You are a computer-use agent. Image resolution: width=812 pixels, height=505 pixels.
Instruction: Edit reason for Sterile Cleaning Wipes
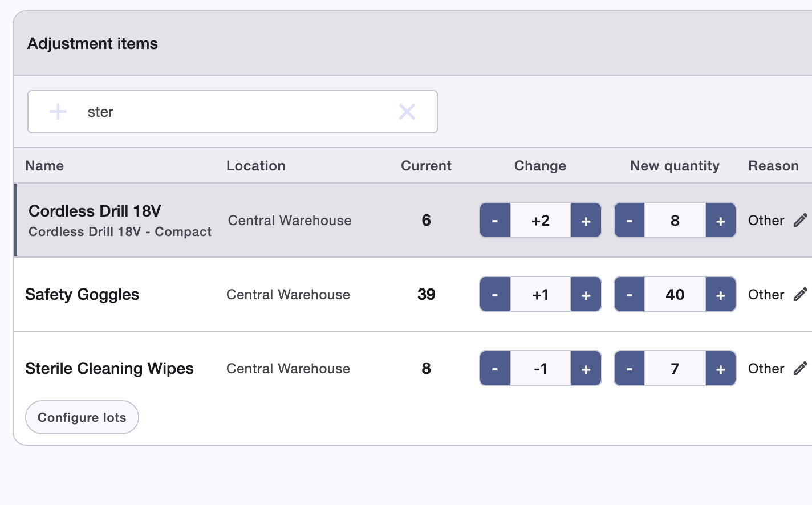(801, 368)
